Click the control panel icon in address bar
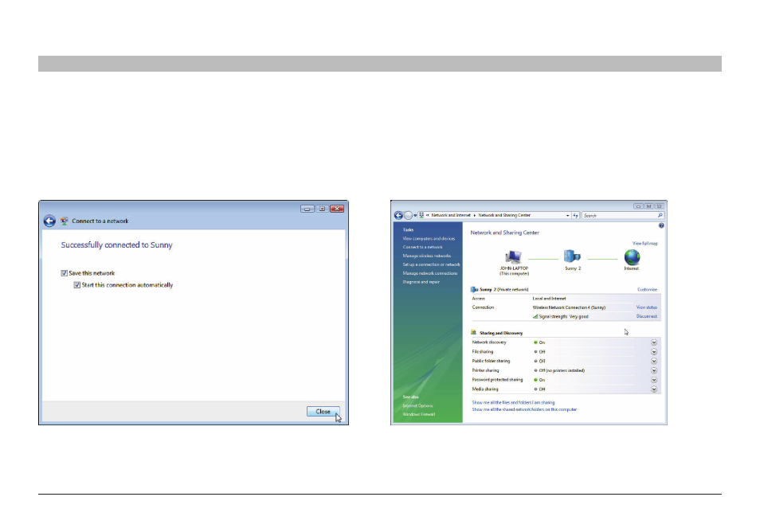The width and height of the screenshot is (760, 532). [x=421, y=215]
